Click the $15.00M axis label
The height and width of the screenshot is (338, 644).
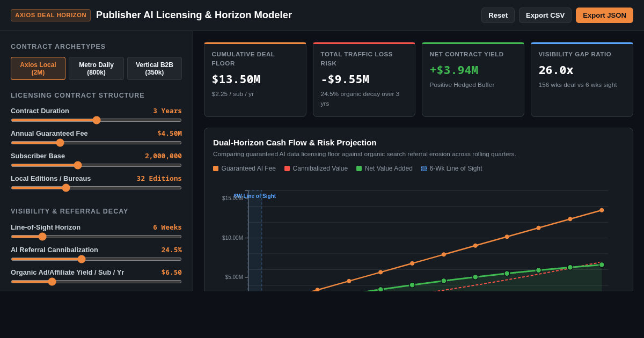(x=232, y=199)
